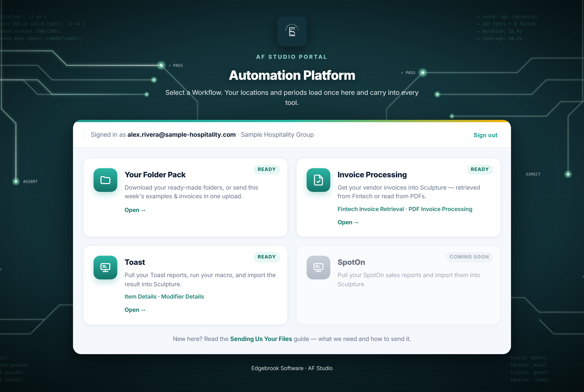Viewport: 584px width, 392px height.
Task: Click the Toast monitor icon
Action: coord(105,268)
